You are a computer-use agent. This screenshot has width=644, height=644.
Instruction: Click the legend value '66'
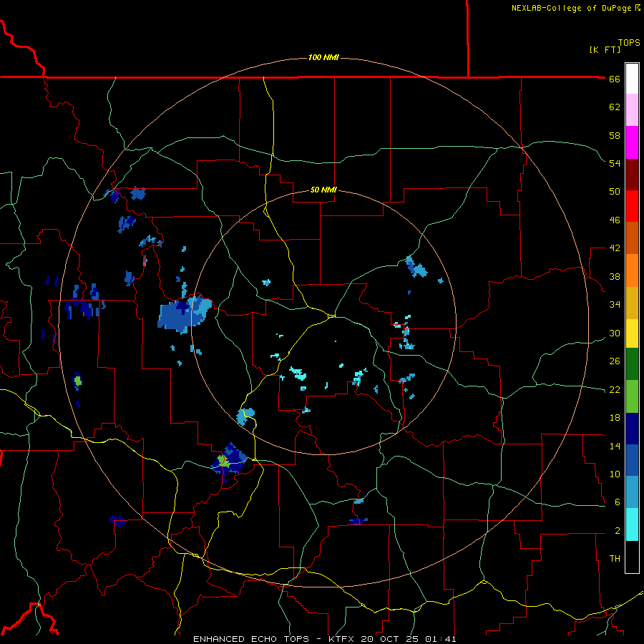click(615, 79)
